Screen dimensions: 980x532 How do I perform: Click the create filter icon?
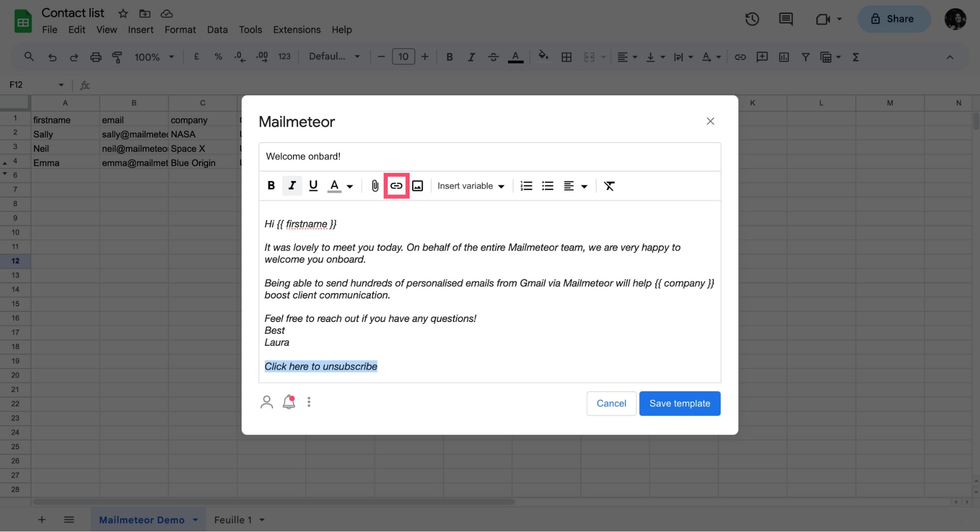coord(805,57)
